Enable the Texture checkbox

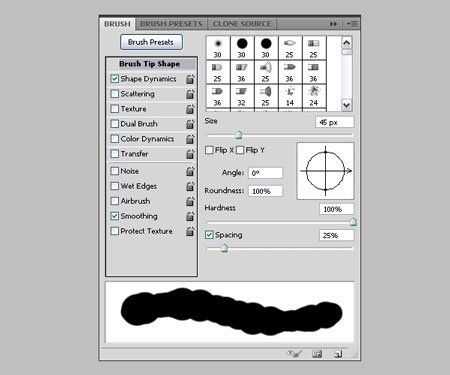pyautogui.click(x=114, y=109)
